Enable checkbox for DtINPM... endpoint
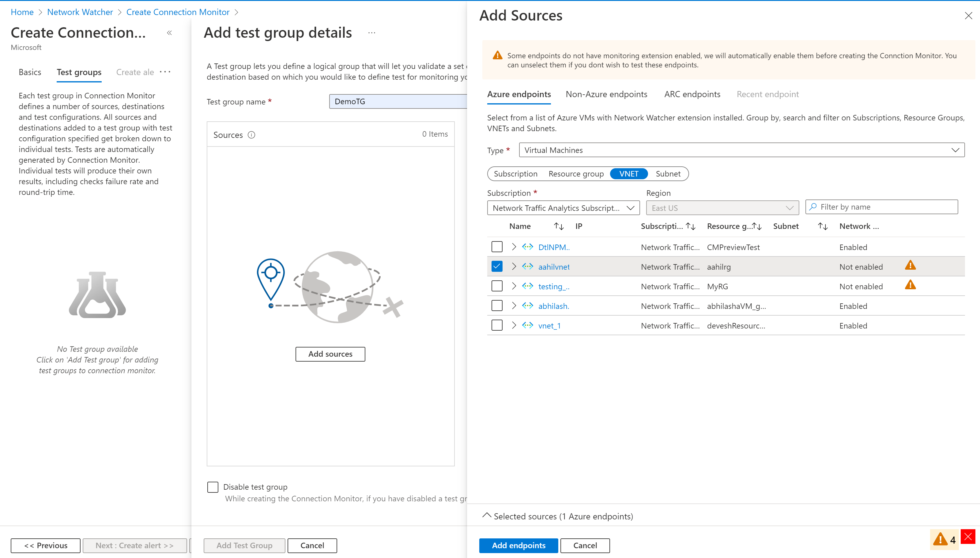Viewport: 980px width, 558px height. click(x=497, y=246)
